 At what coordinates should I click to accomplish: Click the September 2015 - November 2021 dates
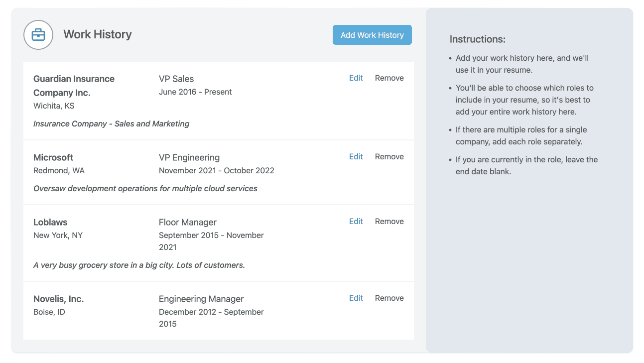[211, 242]
